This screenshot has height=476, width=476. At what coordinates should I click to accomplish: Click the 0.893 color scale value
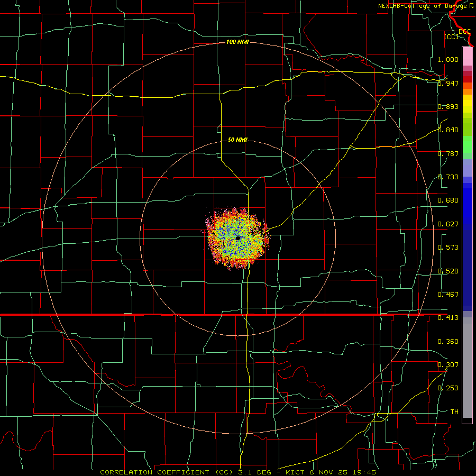(448, 106)
